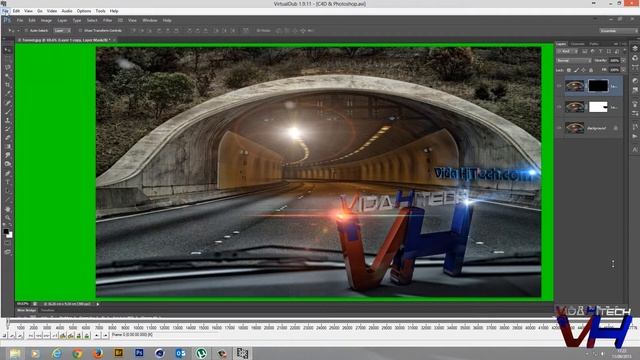The image size is (640, 360).
Task: Jump to start of video button
Action: (x=31, y=336)
